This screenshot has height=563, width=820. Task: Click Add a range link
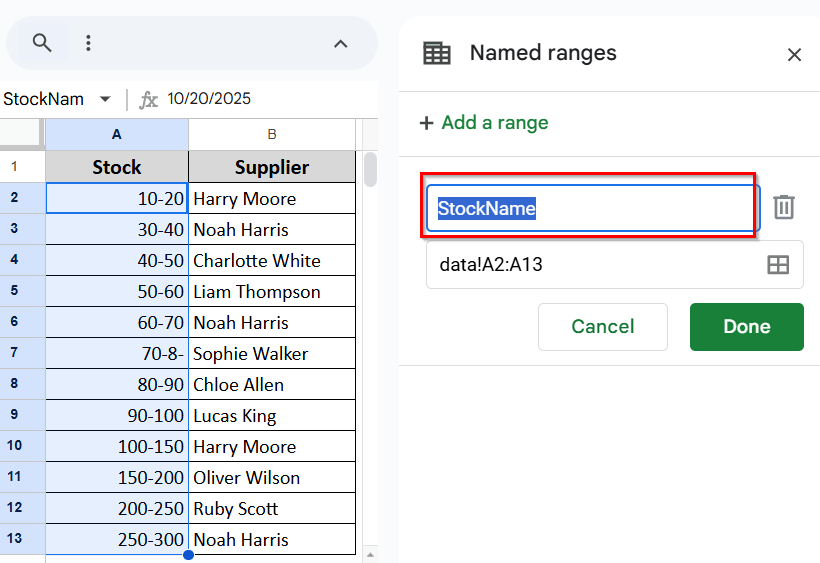pos(495,123)
